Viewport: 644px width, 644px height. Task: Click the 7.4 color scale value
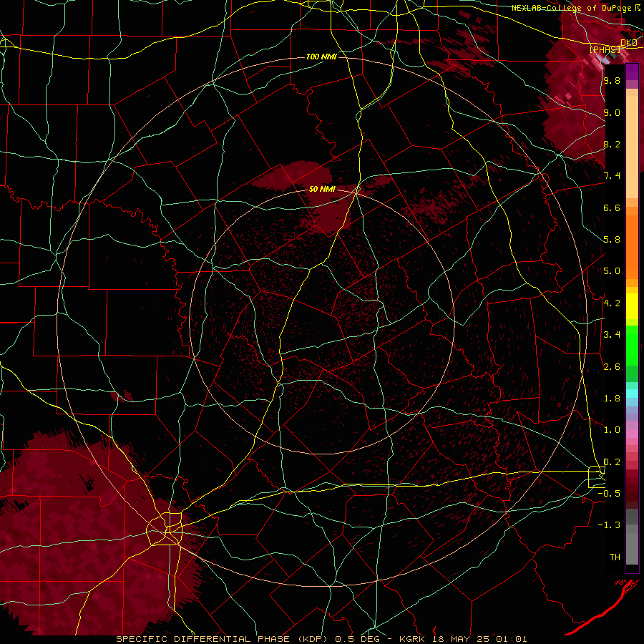pyautogui.click(x=612, y=176)
